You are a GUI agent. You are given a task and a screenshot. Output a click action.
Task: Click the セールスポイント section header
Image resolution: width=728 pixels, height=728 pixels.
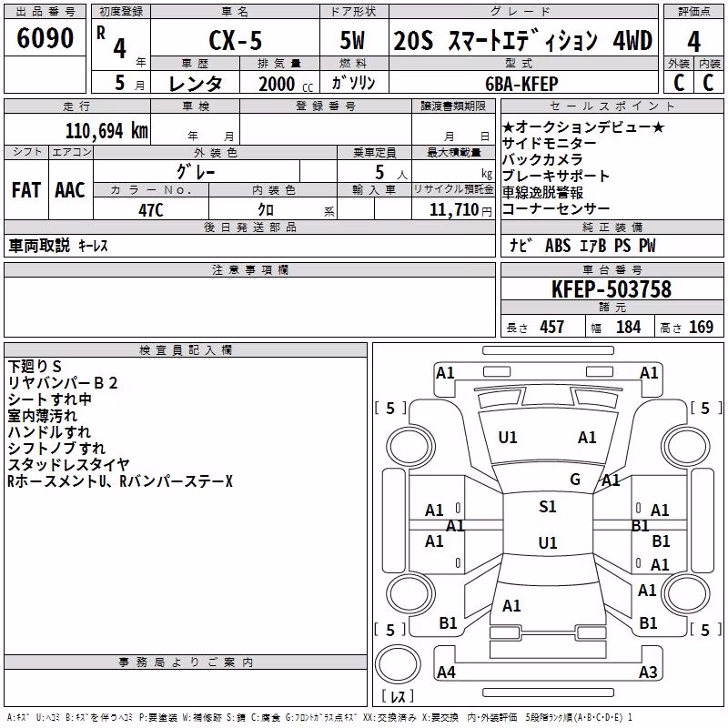point(612,106)
